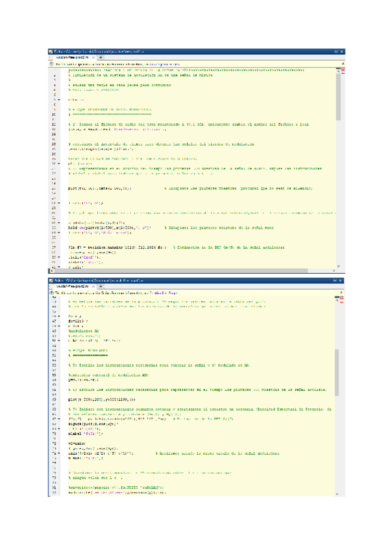Screen dimensions: 392x554
Task: Click the upper editor's code analyzer indicator
Action: click(x=342, y=71)
